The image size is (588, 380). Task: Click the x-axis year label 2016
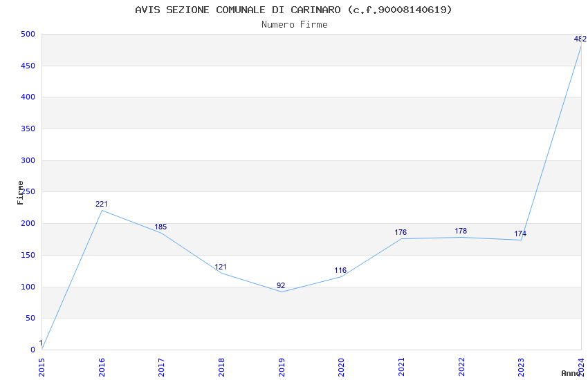(102, 368)
